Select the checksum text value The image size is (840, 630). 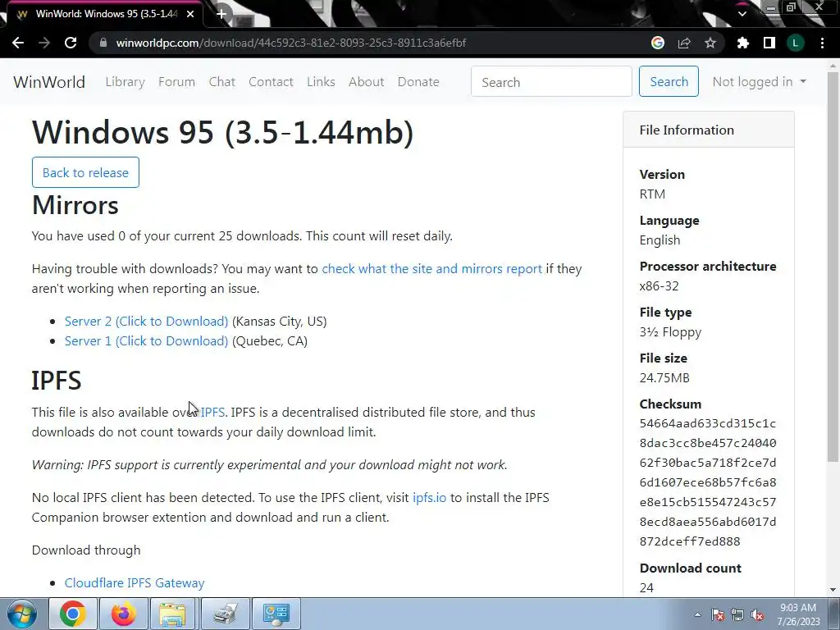pyautogui.click(x=708, y=482)
